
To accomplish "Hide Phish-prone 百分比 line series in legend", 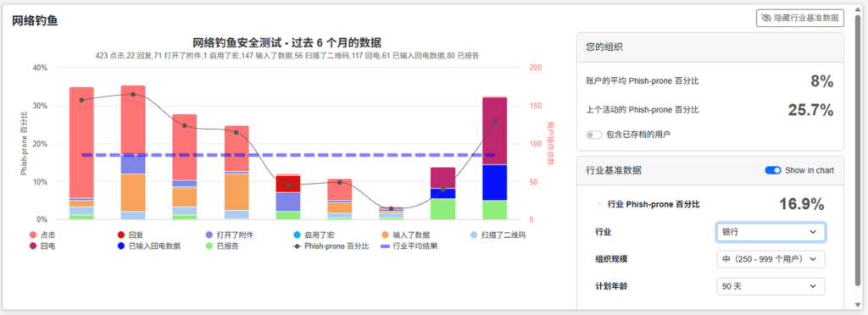I will (298, 246).
